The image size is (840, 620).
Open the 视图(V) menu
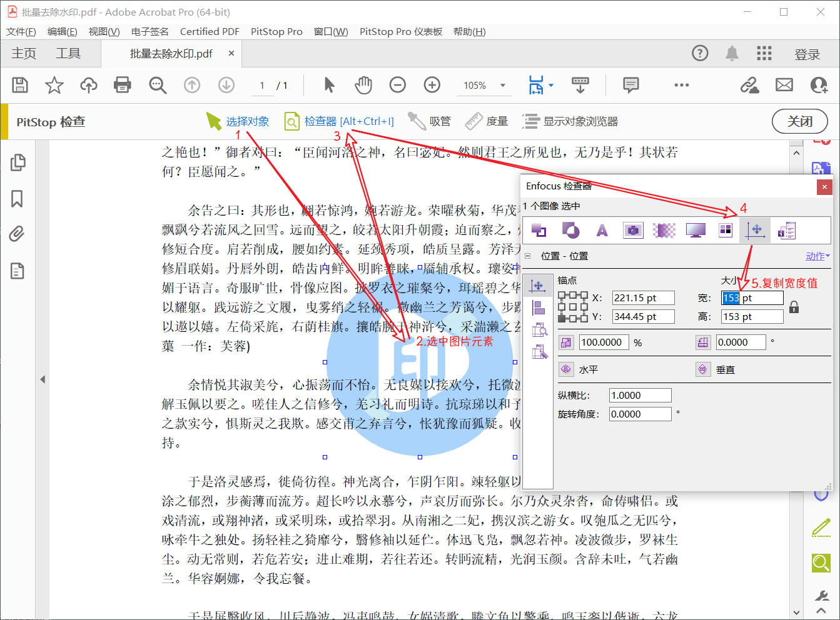coord(104,32)
